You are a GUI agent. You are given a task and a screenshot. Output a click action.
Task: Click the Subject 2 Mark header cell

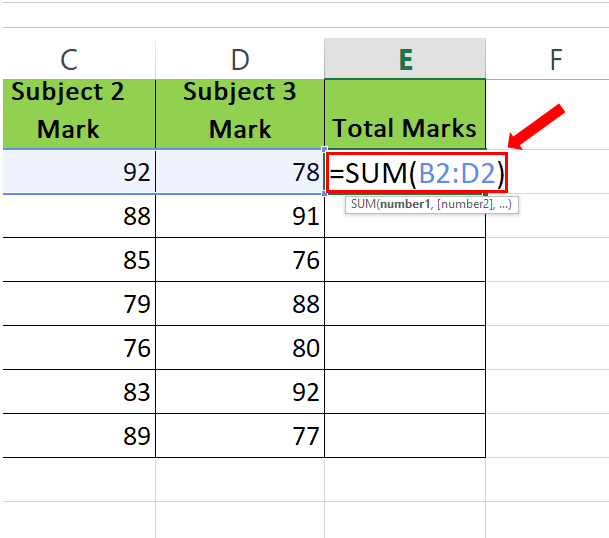(x=79, y=114)
